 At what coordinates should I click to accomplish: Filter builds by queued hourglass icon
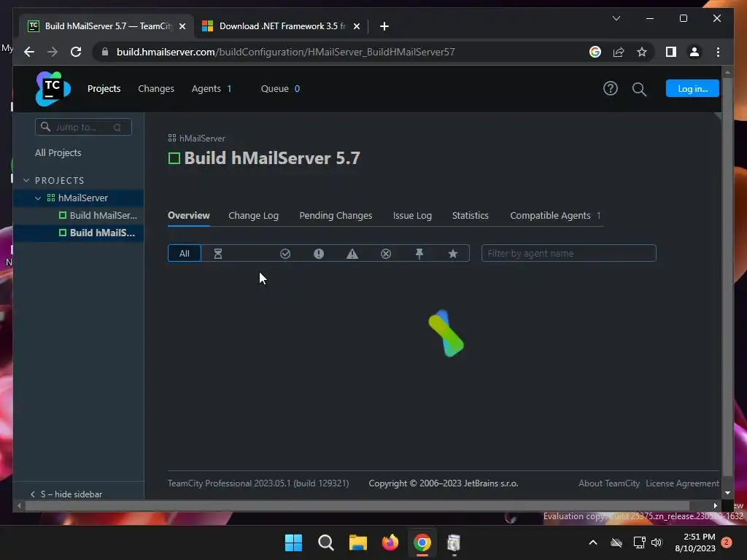click(218, 253)
